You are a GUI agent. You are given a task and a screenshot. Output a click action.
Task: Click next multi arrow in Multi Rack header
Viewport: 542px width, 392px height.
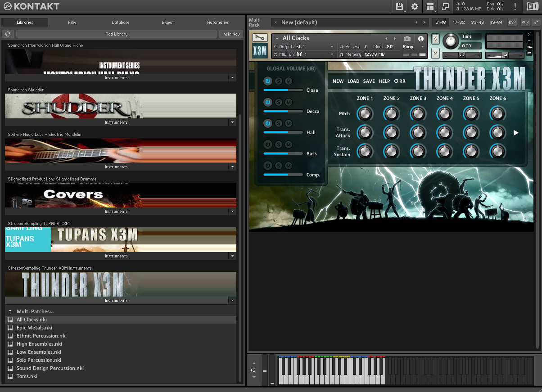click(425, 23)
